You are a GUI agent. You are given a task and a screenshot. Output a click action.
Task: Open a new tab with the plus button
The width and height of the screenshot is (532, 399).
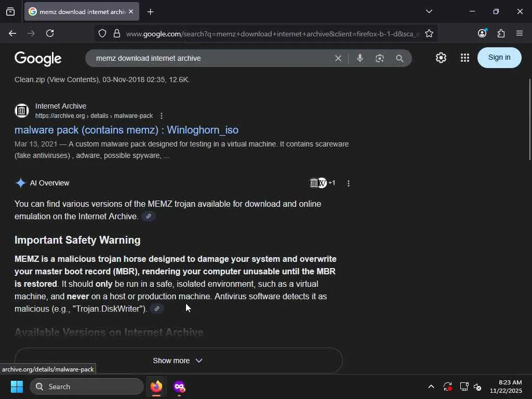150,12
